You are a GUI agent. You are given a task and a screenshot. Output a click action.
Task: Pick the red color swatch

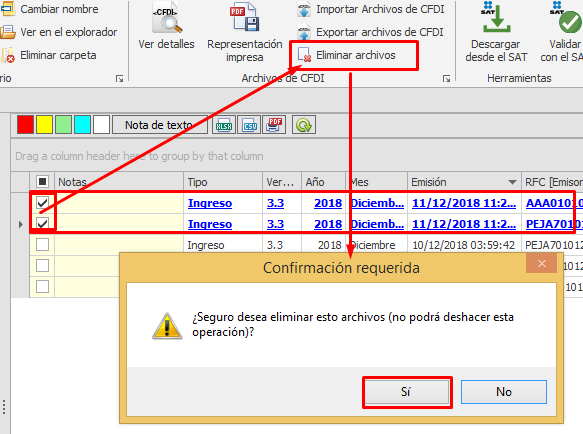25,125
